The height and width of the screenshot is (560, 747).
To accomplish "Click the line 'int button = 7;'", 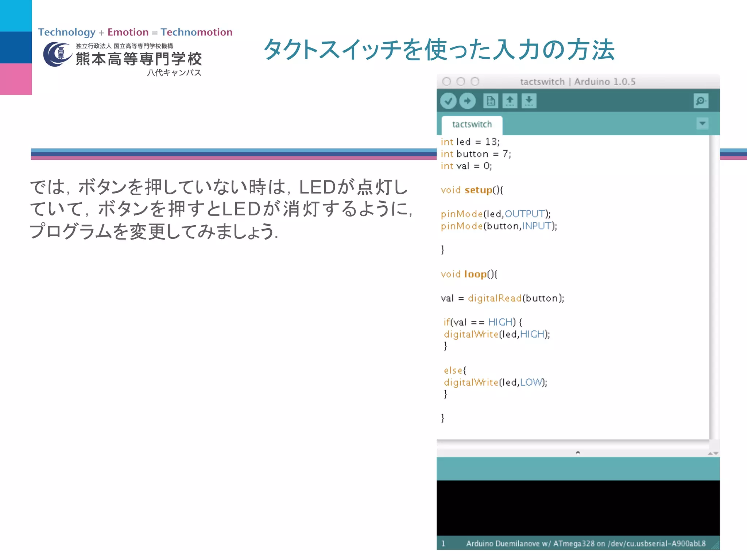I will (x=476, y=154).
